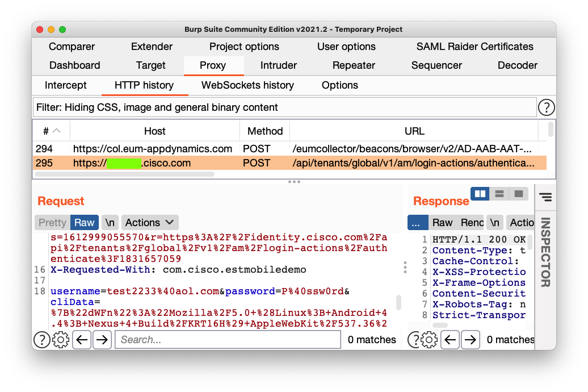The width and height of the screenshot is (588, 392).
Task: Open the Project options tab
Action: (244, 47)
